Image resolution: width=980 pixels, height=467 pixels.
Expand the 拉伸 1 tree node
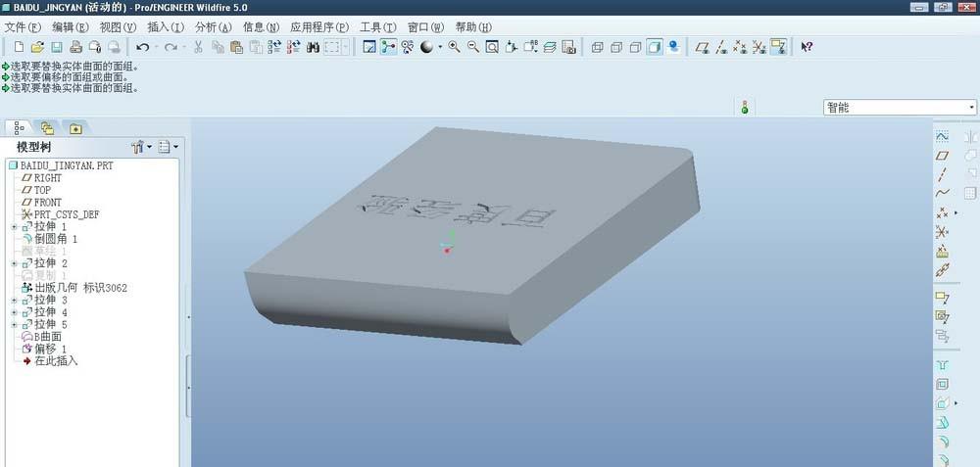pyautogui.click(x=14, y=226)
